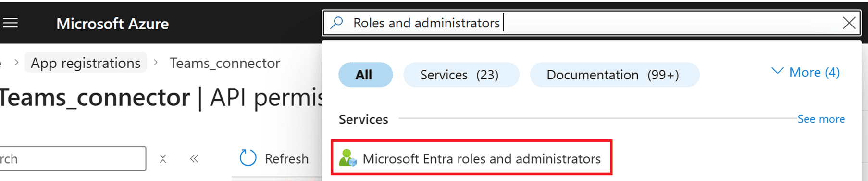
Task: Click the Teams_connector API permissions page title
Action: 161,98
